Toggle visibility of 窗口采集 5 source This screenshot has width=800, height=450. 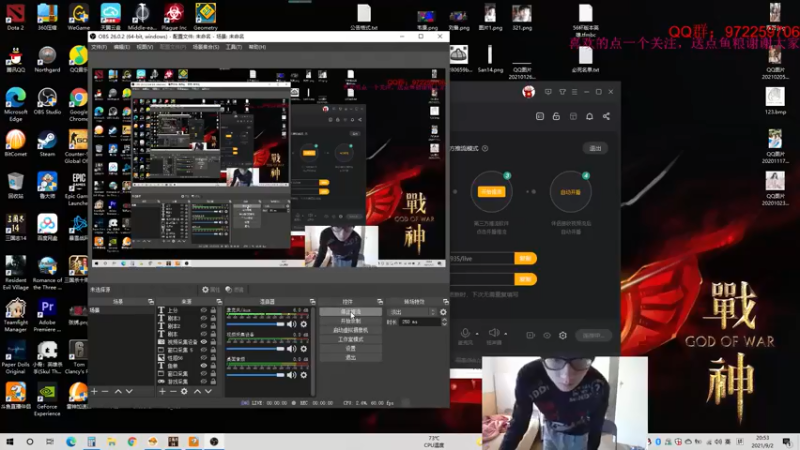[x=204, y=350]
